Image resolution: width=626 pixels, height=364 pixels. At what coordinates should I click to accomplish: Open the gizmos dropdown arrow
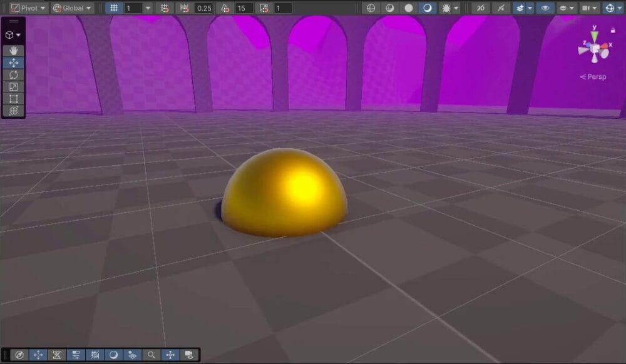coord(620,8)
